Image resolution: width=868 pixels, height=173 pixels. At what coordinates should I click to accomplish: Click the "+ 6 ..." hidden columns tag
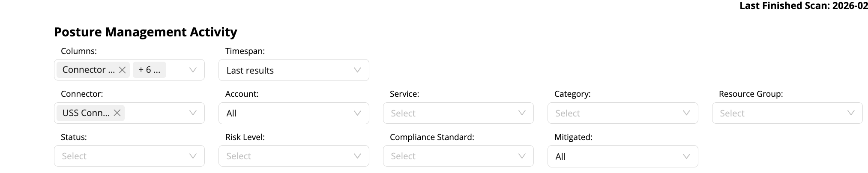pos(149,70)
